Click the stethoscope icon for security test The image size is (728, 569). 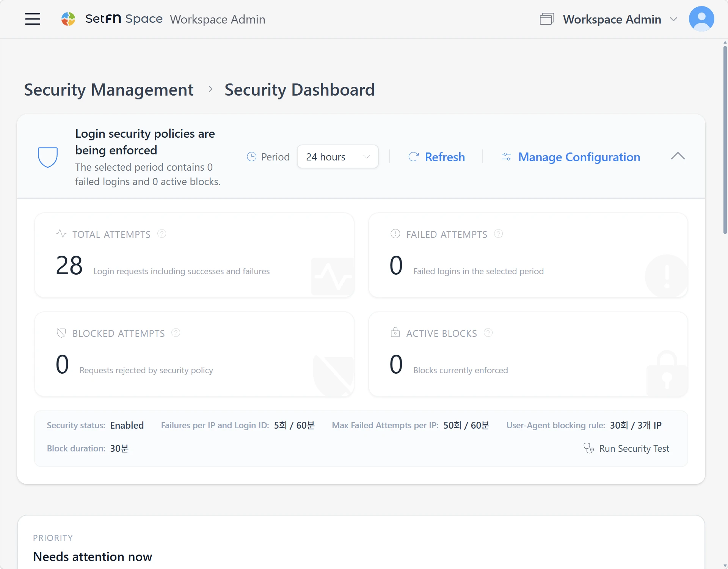[x=588, y=448]
